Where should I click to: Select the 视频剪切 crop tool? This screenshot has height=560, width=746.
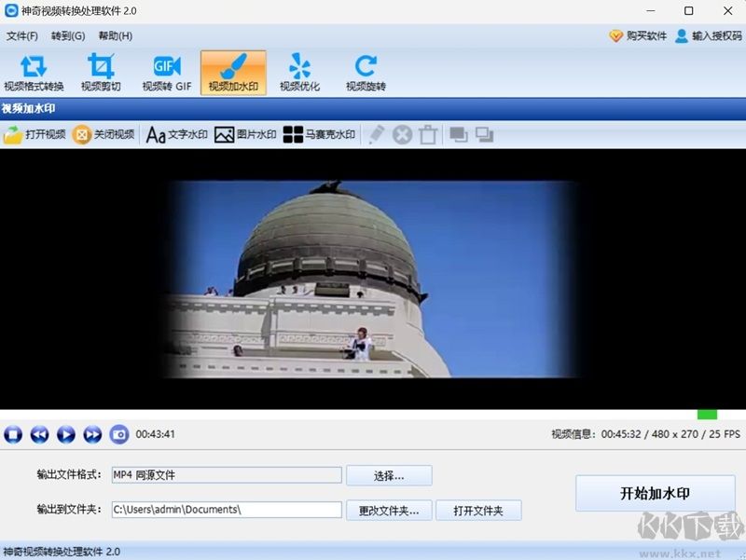pos(101,74)
